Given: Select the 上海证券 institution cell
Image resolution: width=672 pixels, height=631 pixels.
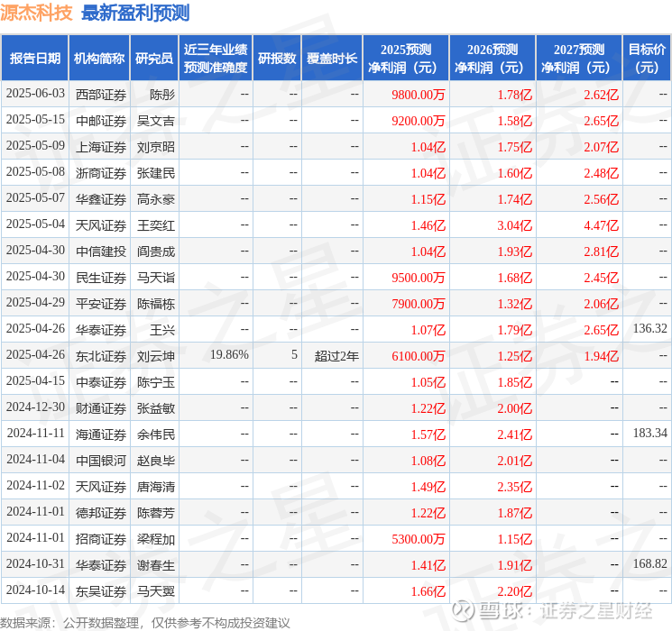Looking at the screenshot, I should pos(101,147).
